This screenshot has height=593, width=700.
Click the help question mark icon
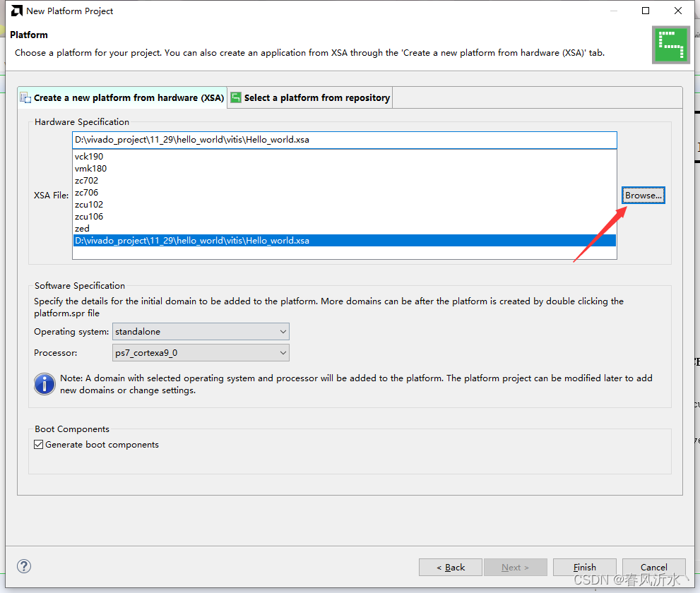point(24,566)
